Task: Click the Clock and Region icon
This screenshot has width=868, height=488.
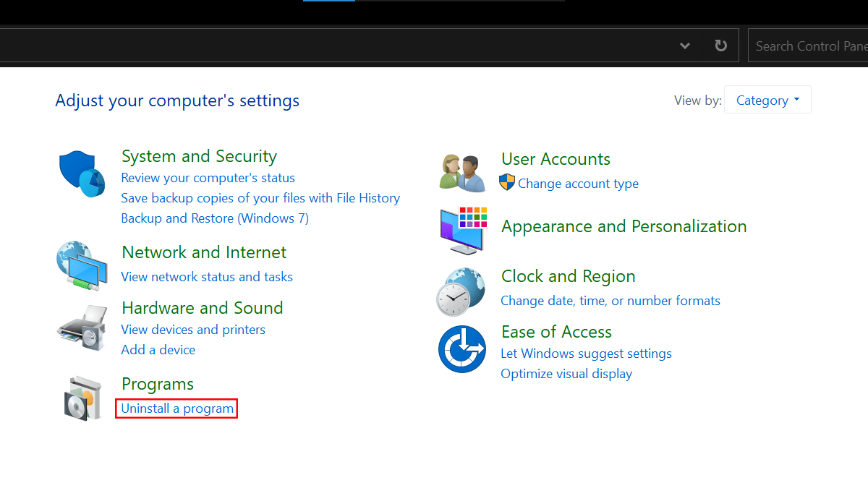Action: click(461, 291)
